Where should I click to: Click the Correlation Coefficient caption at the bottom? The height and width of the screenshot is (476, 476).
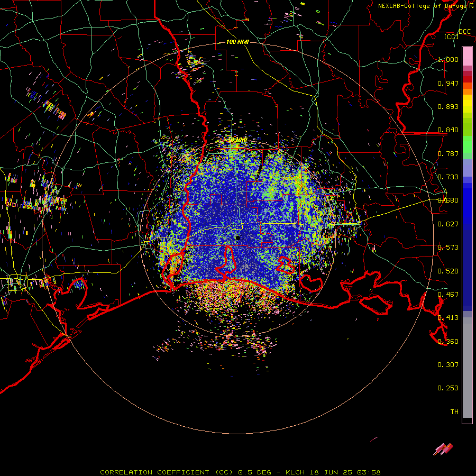point(240,472)
